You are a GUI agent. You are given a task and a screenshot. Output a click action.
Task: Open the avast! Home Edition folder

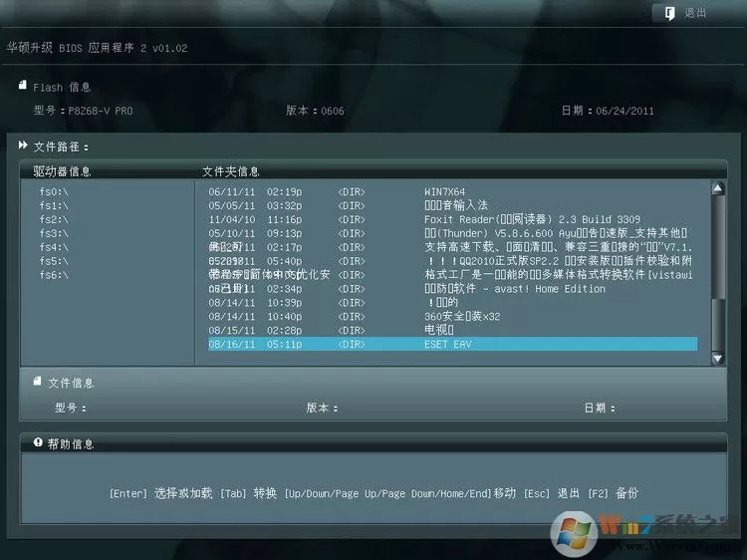[452, 289]
